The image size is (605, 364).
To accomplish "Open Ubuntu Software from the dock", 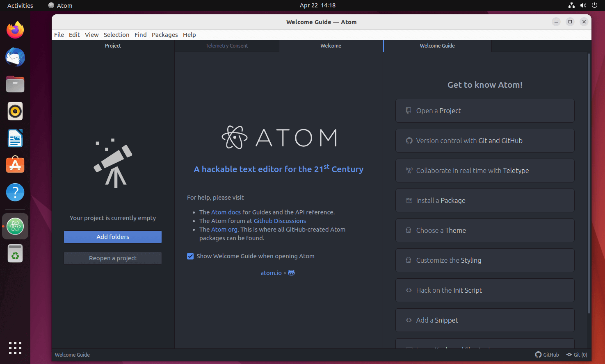I will pyautogui.click(x=15, y=165).
